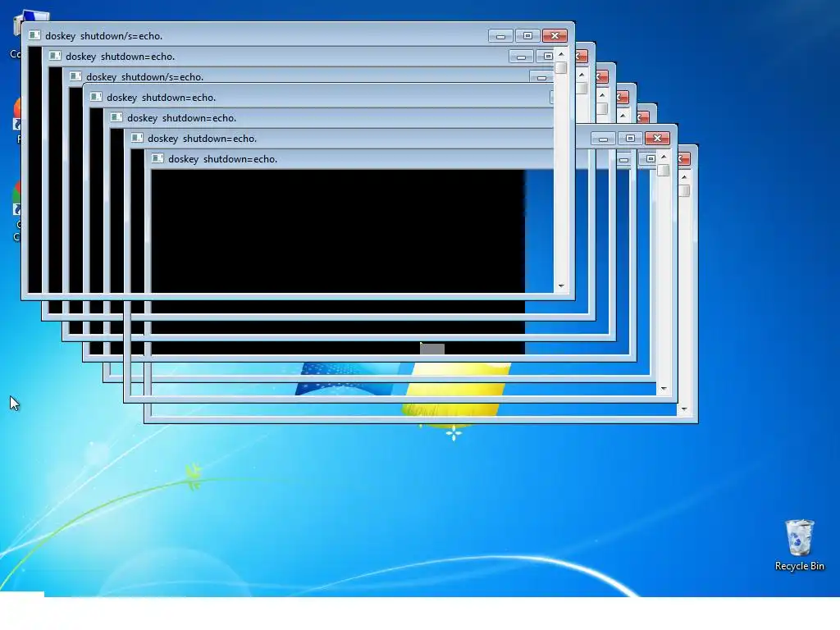Click the scroll-up arrow of the sixth cascaded window
Screen dimensions: 840x630
(663, 157)
